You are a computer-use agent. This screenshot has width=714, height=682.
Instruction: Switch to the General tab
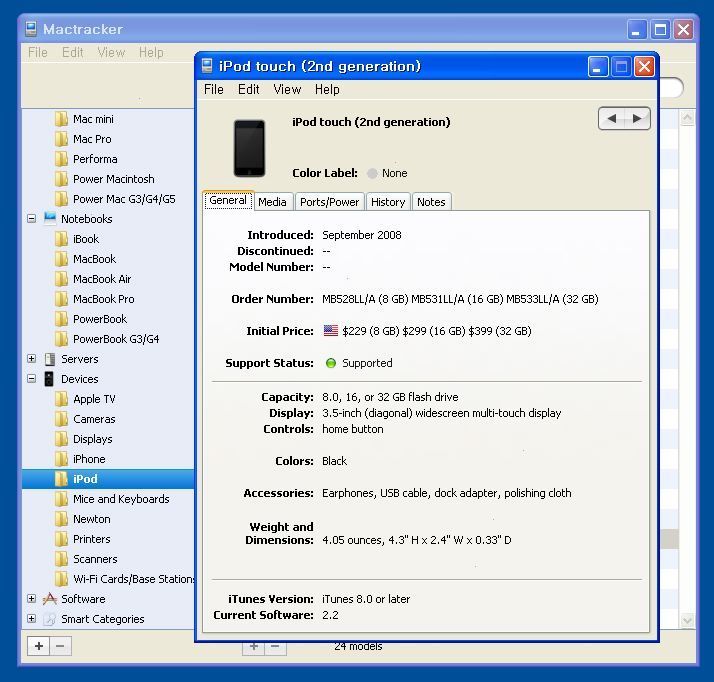(x=228, y=201)
